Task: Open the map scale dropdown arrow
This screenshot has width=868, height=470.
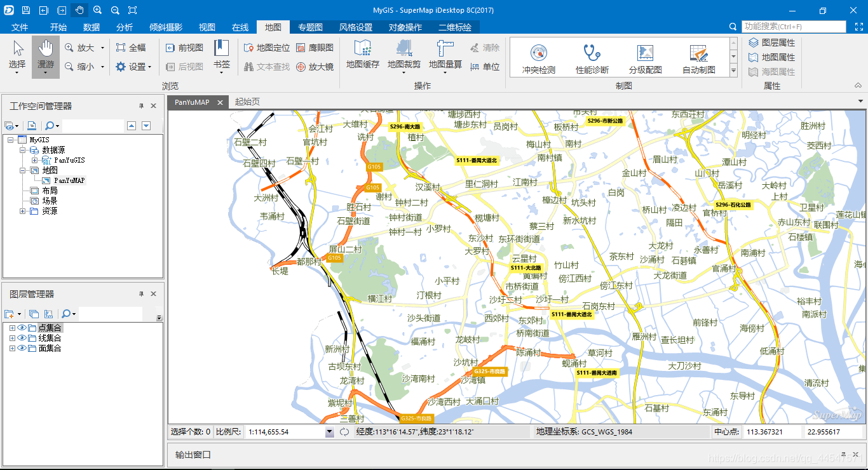Action: point(329,432)
